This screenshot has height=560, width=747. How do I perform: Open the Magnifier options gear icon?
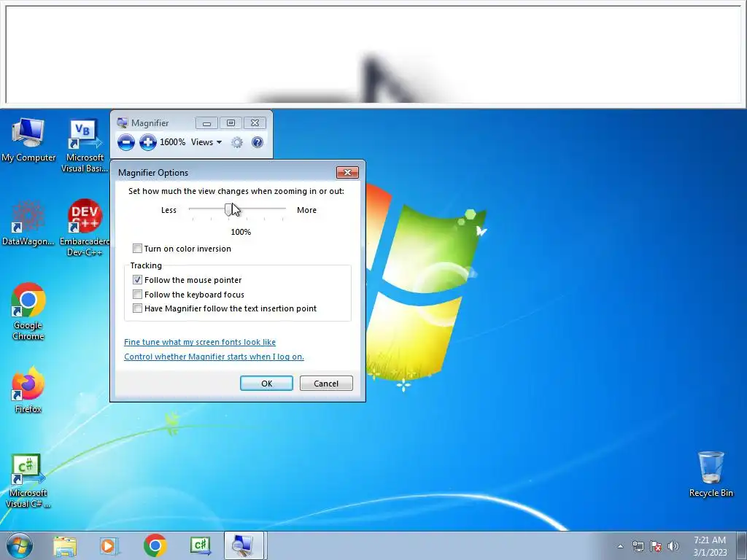point(237,142)
